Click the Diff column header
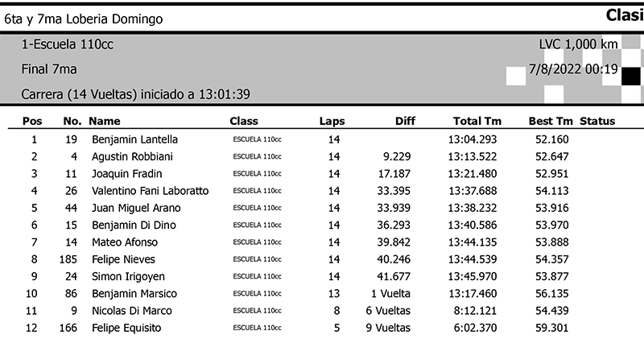Image resolution: width=644 pixels, height=364 pixels. pos(405,121)
